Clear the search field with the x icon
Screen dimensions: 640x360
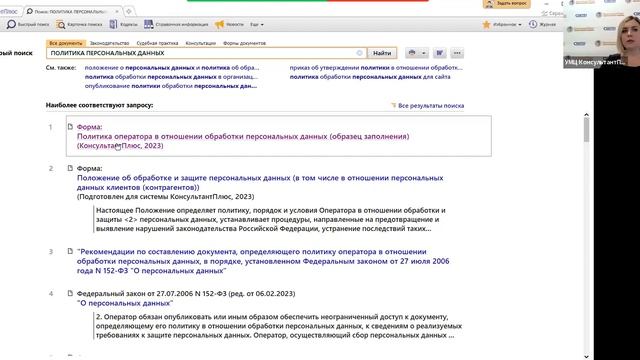359,53
